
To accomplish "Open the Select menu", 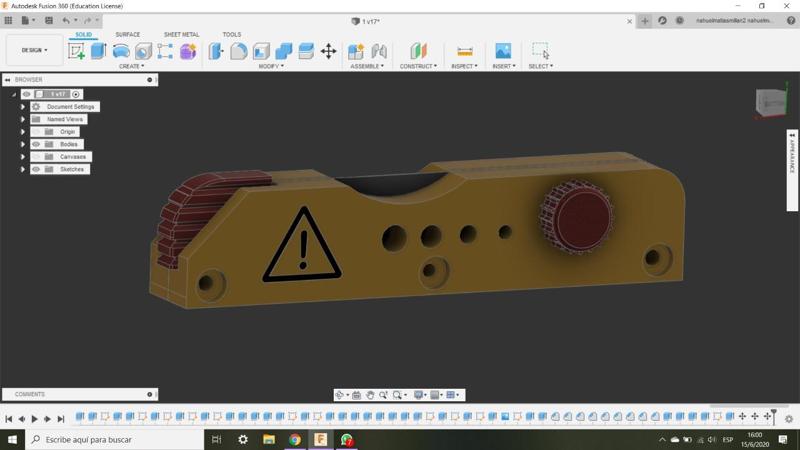I will pos(540,66).
